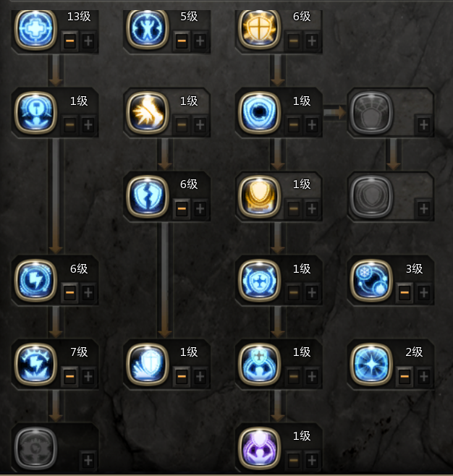Select the cracked shield 6级 skill icon
This screenshot has height=476, width=453.
(x=147, y=197)
